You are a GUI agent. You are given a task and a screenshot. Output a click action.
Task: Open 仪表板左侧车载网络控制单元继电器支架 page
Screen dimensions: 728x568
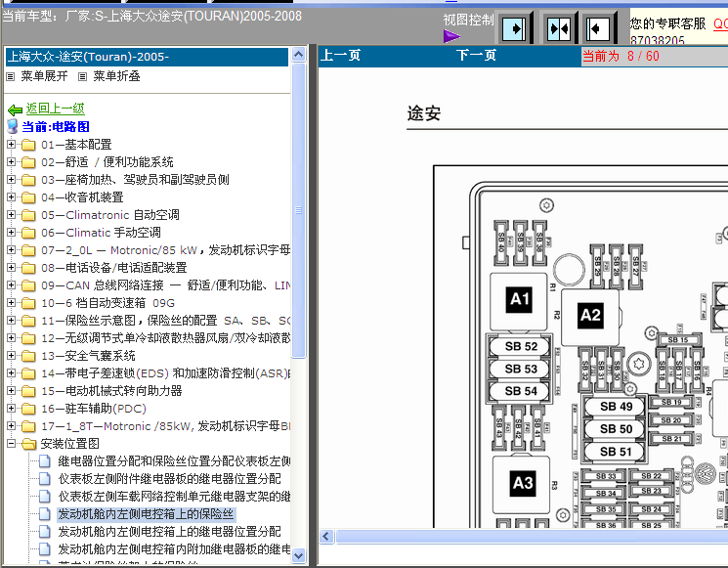[x=174, y=496]
